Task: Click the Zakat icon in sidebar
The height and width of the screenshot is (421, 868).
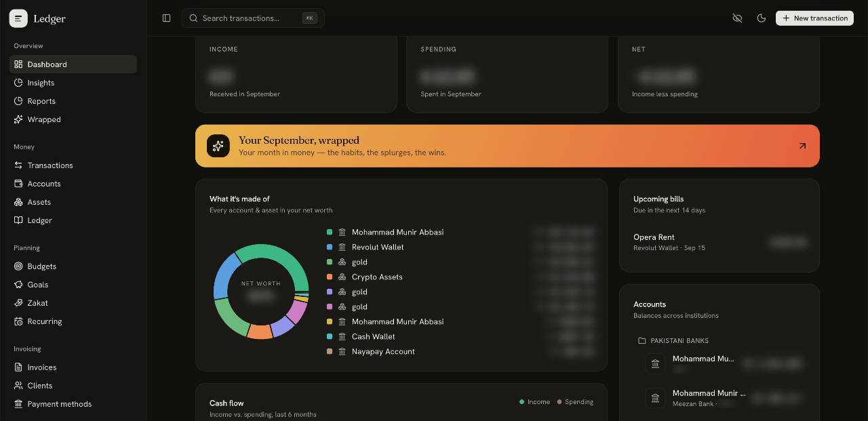Action: tap(18, 303)
